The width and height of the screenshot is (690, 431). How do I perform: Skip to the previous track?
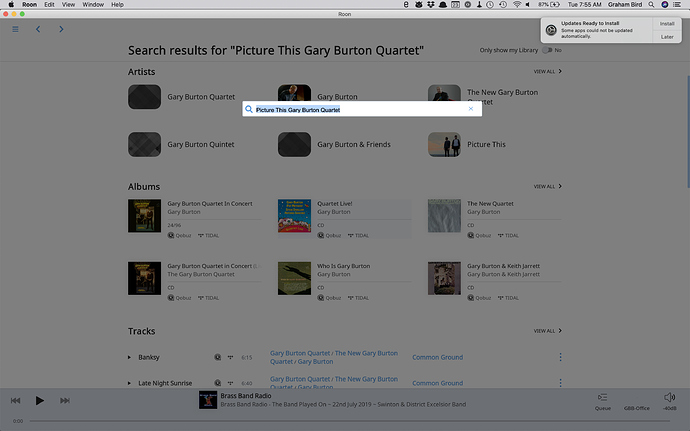[x=15, y=400]
